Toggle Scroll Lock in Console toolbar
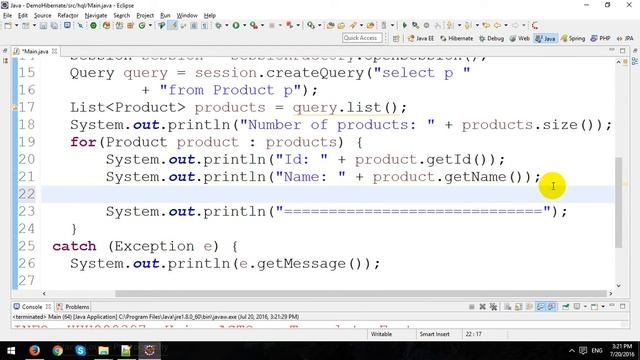 (x=518, y=307)
